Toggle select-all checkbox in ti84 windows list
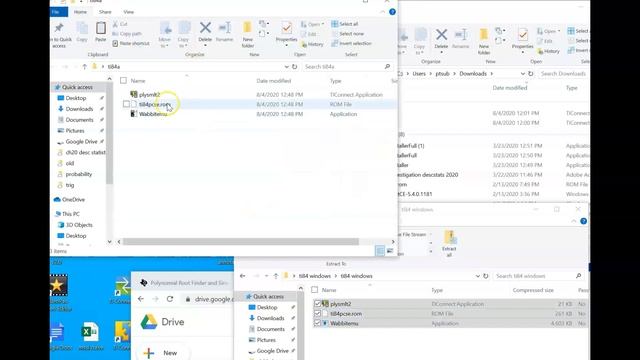 (314, 290)
